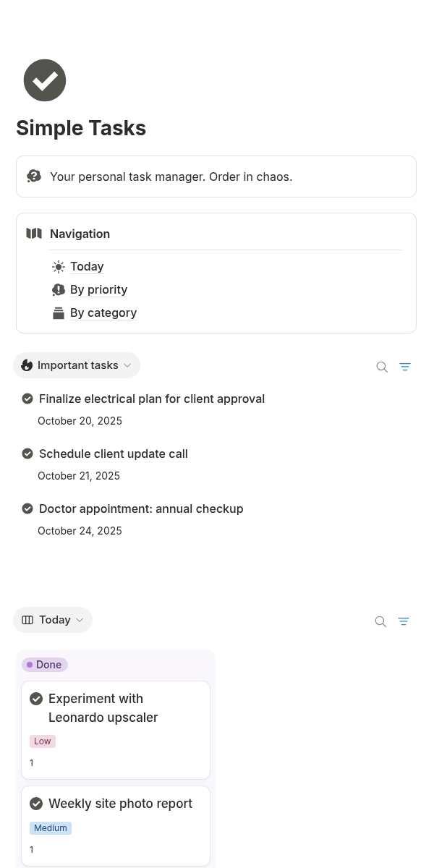Open the By category navigation link
434x868 pixels.
tap(103, 312)
